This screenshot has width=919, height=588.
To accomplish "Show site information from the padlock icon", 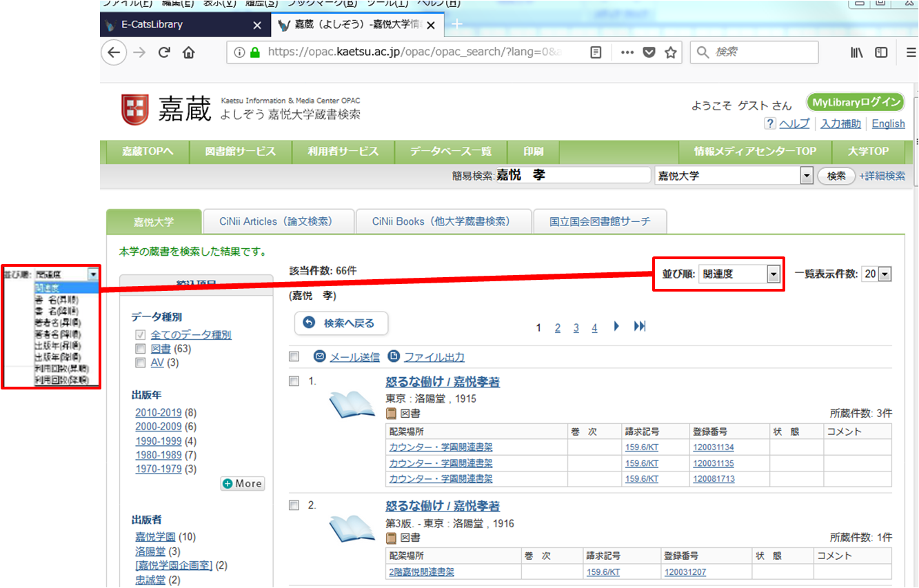I will point(255,52).
